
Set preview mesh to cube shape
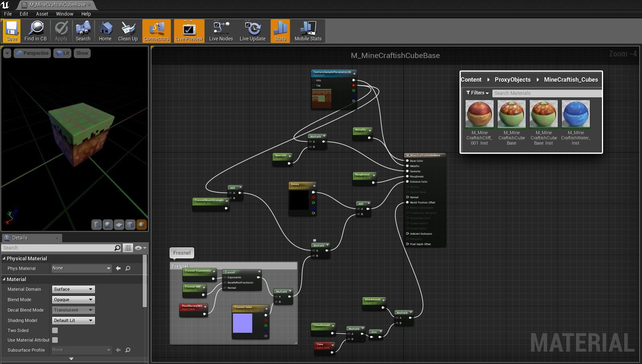(x=130, y=224)
